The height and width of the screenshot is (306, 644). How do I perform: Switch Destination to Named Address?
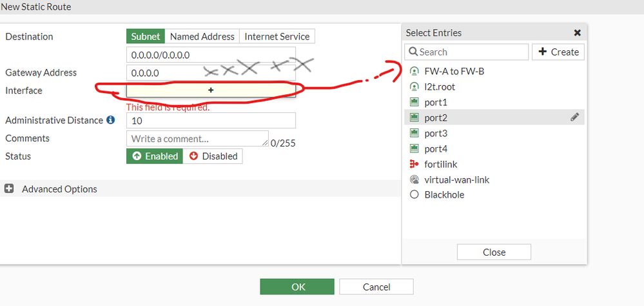pyautogui.click(x=202, y=37)
